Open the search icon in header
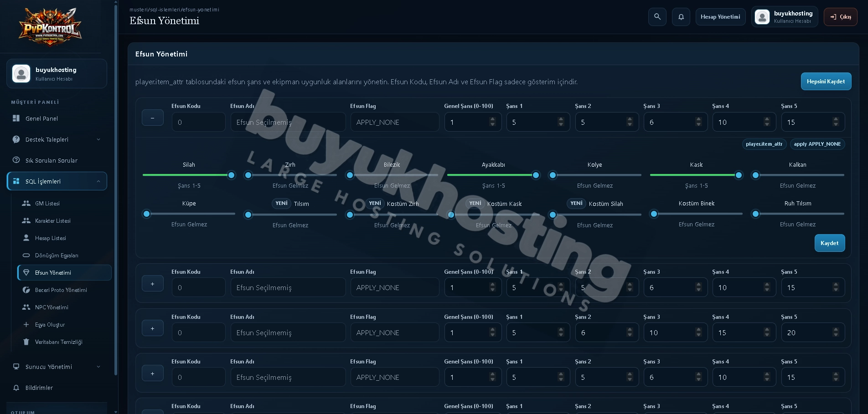 coord(657,17)
